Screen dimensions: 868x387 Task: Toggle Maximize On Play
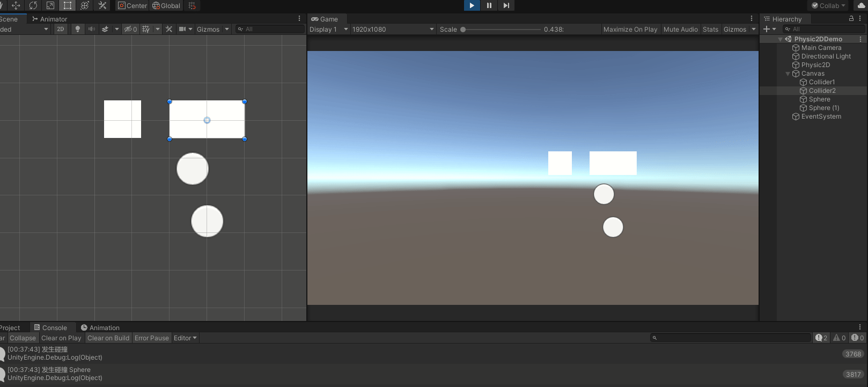click(630, 29)
